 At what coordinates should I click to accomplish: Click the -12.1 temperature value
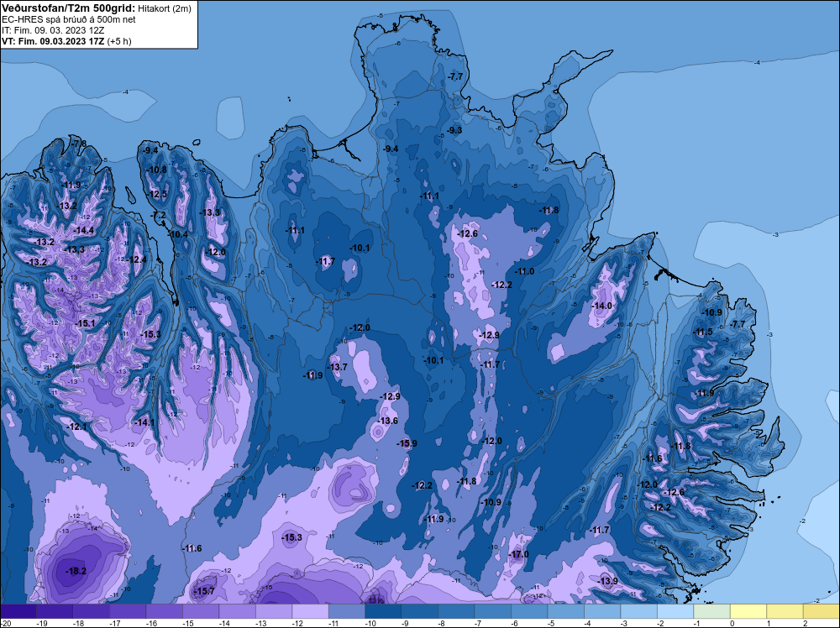tap(77, 427)
